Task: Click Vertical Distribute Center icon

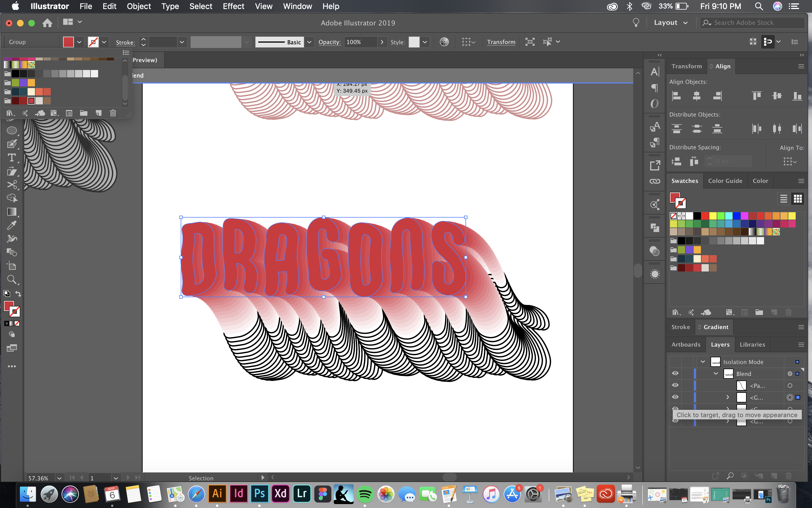Action: click(697, 129)
